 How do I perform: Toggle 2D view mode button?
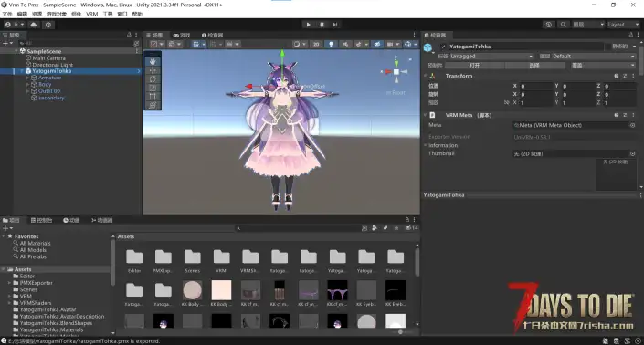coord(316,45)
